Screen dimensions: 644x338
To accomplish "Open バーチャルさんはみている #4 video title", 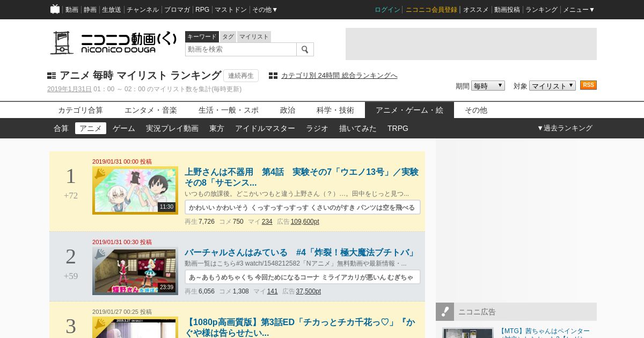I will pos(301,252).
